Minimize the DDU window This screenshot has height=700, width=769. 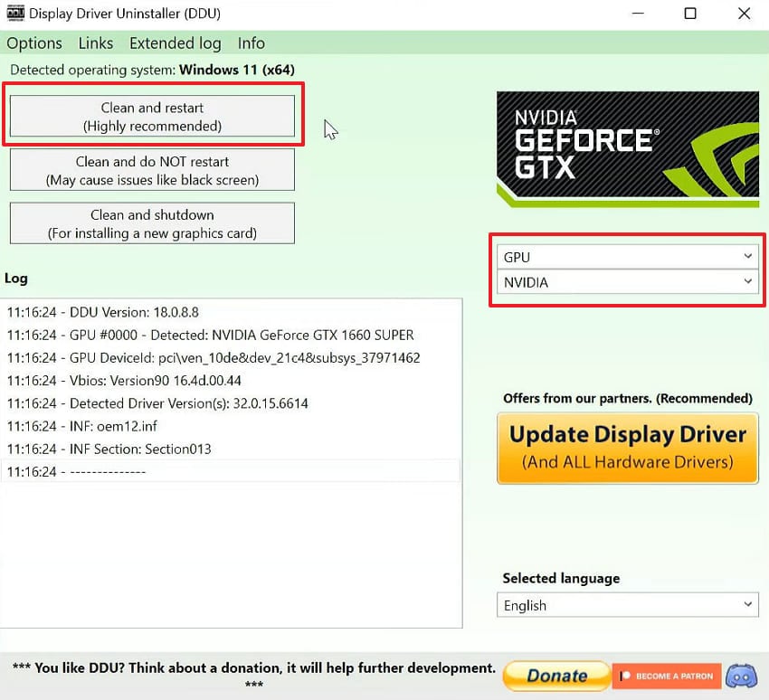click(x=638, y=14)
